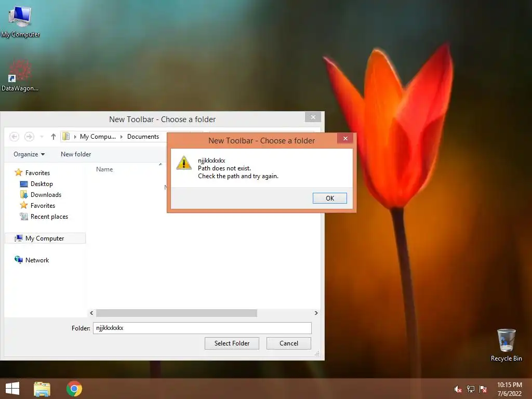Click Documents in the address bar
This screenshot has width=532, height=399.
[x=143, y=137]
